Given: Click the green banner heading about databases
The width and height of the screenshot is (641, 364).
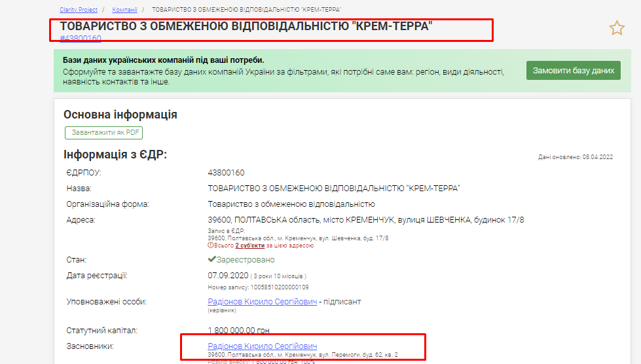Looking at the screenshot, I should click(x=164, y=60).
